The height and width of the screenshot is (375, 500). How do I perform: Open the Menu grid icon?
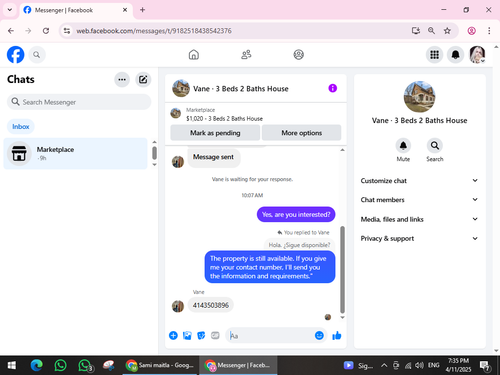(434, 55)
